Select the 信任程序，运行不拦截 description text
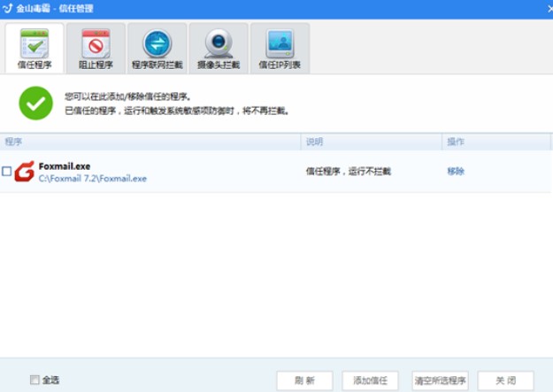Viewport: 553px width, 392px height. pyautogui.click(x=348, y=172)
